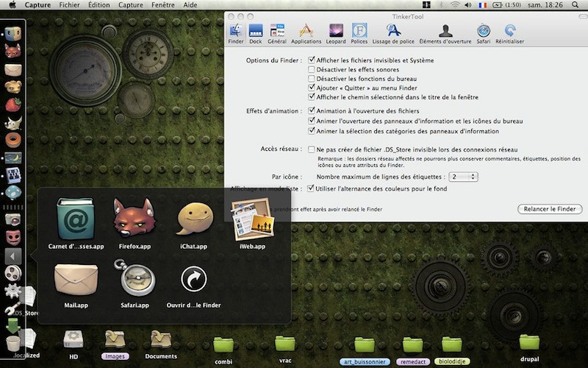588x368 pixels.
Task: Check Ne pas créer de fichier .DS_Store
Action: point(312,149)
